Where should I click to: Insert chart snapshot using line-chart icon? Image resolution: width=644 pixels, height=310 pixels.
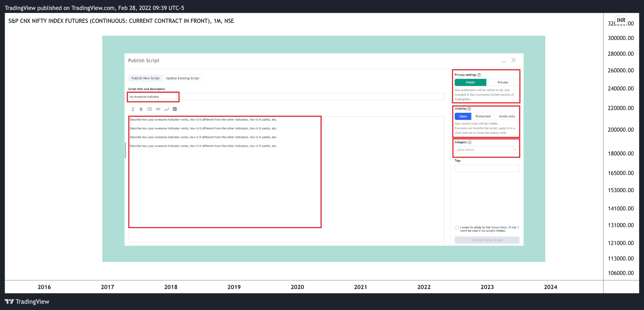pyautogui.click(x=166, y=109)
